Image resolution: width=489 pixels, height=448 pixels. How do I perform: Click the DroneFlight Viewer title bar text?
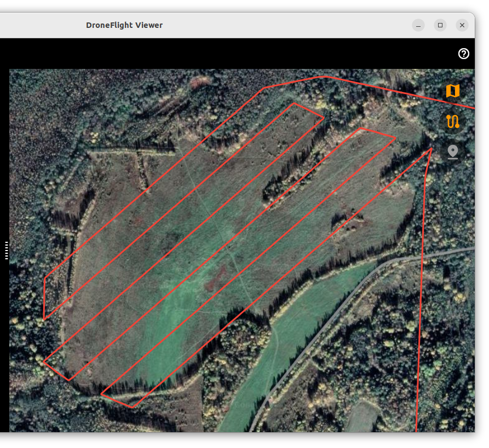(x=124, y=25)
